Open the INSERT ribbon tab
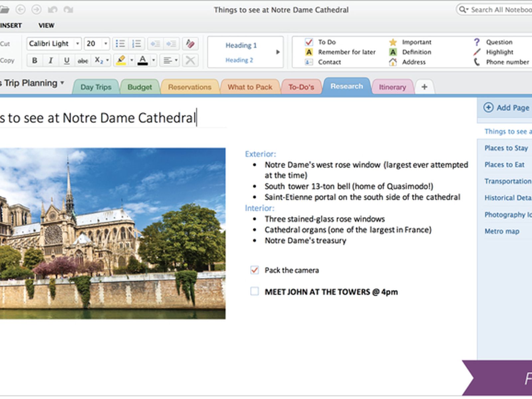This screenshot has height=399, width=532. 11,26
